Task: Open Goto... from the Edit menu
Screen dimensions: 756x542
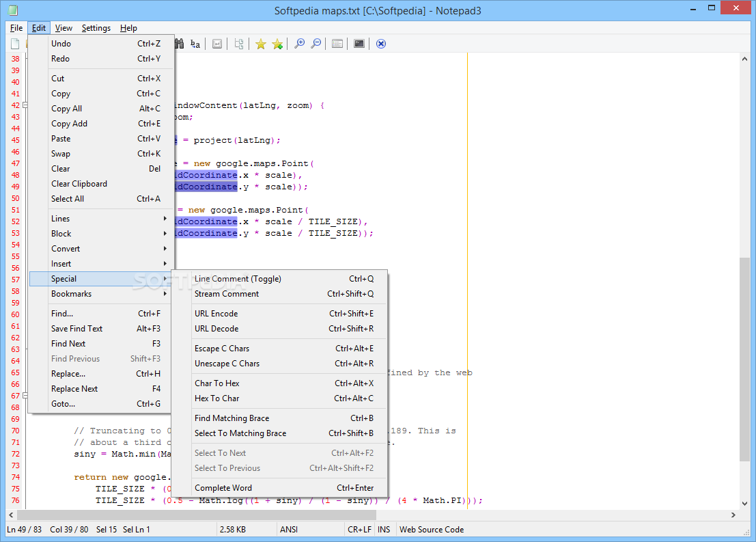Action: (100, 404)
